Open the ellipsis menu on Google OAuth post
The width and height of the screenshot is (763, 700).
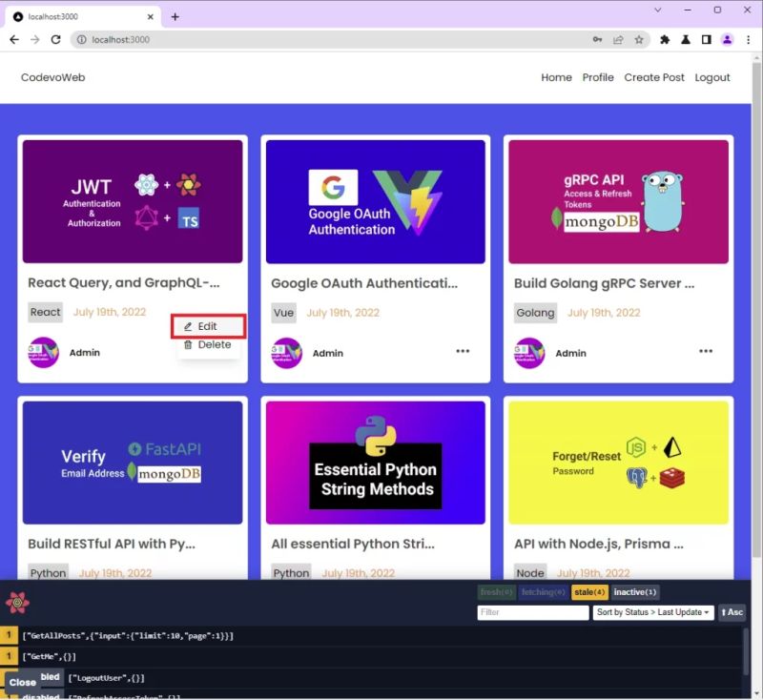point(463,352)
